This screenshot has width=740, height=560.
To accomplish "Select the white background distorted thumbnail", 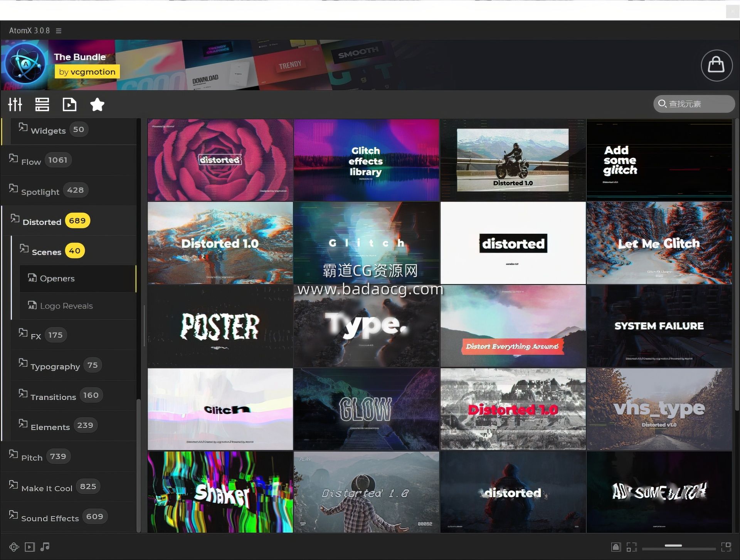I will coord(513,243).
